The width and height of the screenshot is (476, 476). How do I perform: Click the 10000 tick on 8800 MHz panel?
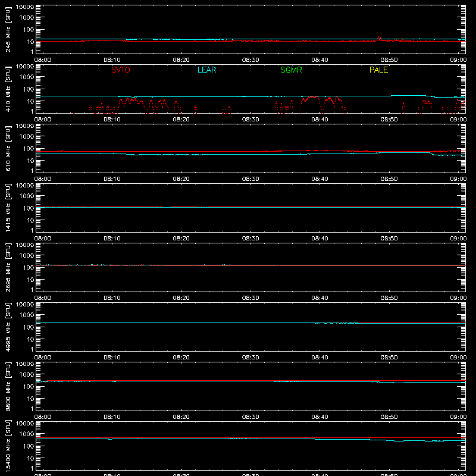(25, 364)
